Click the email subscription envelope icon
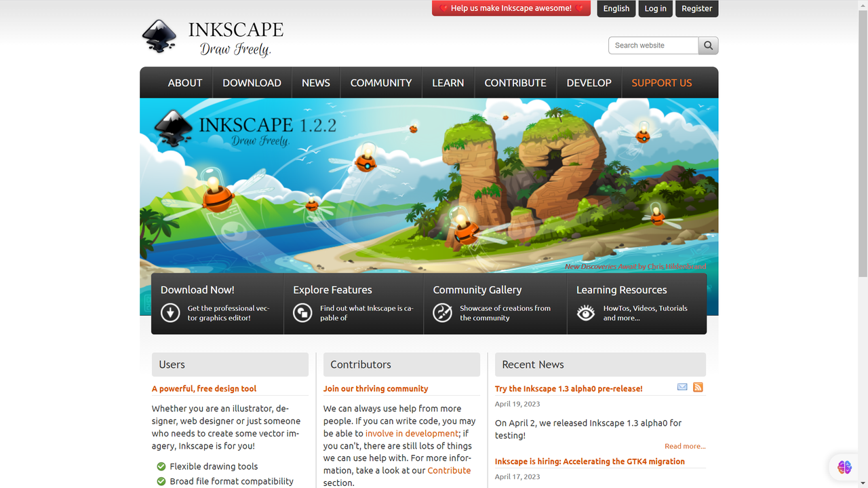 pos(682,387)
